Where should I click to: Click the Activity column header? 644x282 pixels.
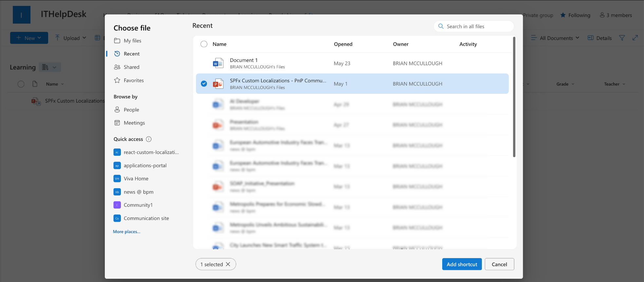click(x=468, y=44)
